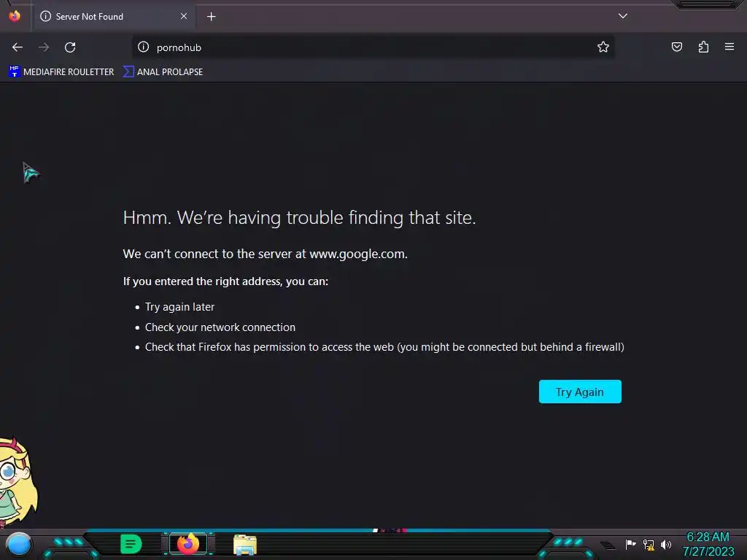Viewport: 747px width, 560px height.
Task: Open the green chat app on taskbar
Action: 131,544
